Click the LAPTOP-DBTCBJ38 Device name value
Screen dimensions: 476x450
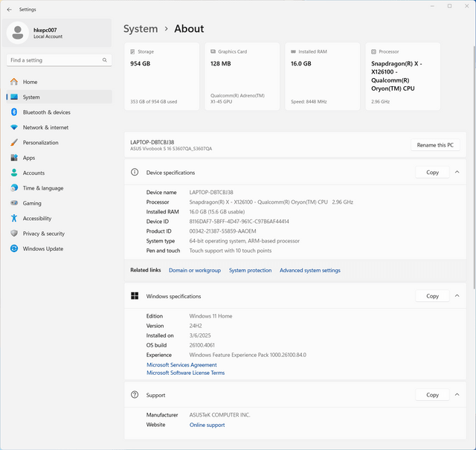point(211,192)
